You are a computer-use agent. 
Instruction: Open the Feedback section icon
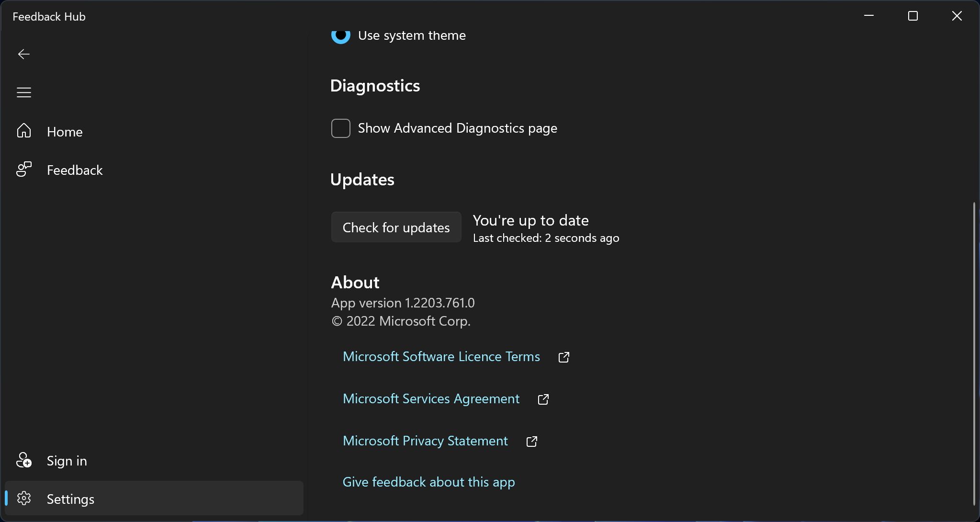pyautogui.click(x=24, y=169)
